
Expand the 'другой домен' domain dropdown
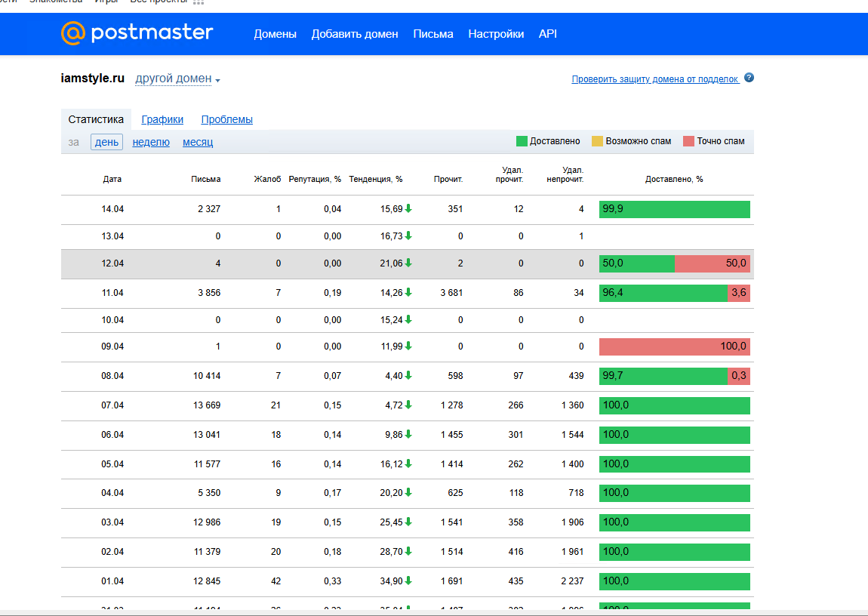tap(177, 79)
